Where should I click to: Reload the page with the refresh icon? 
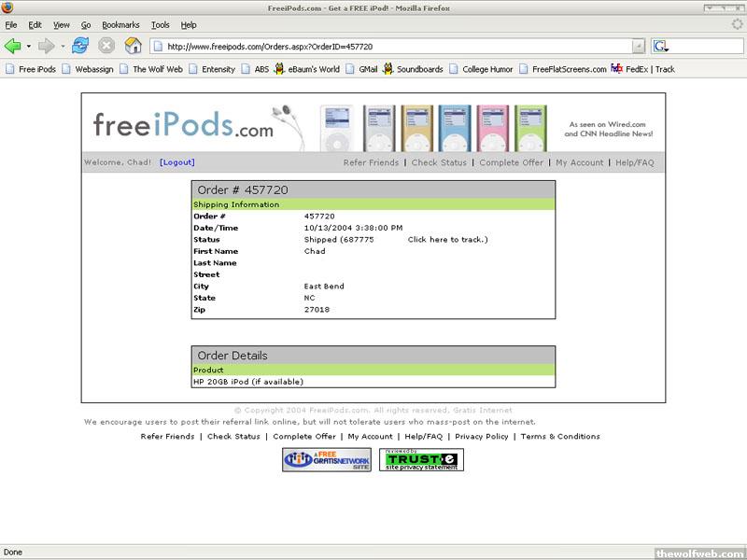click(80, 46)
